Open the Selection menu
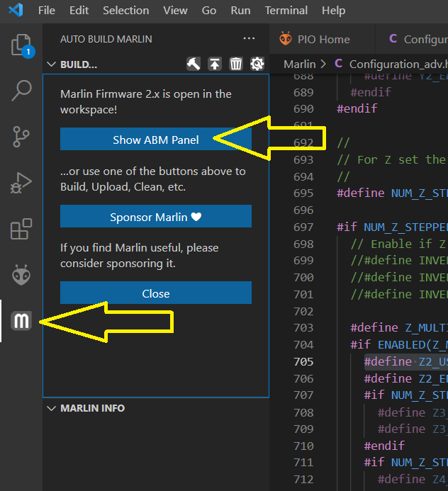 click(x=126, y=11)
